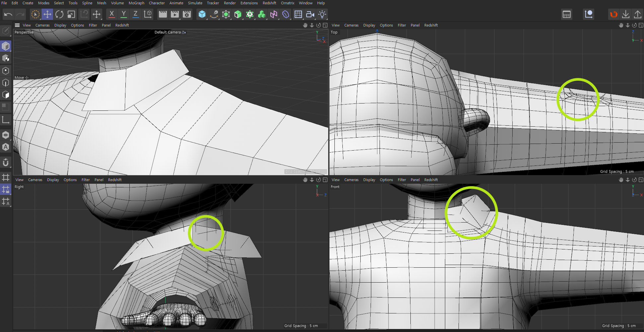Open the MoGraph menu
The width and height of the screenshot is (644, 332).
(x=136, y=3)
